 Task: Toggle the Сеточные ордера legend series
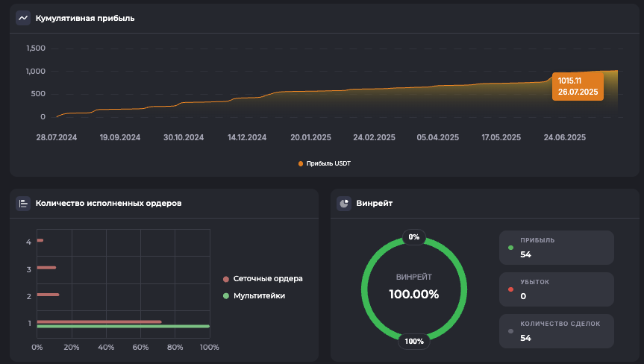(267, 279)
